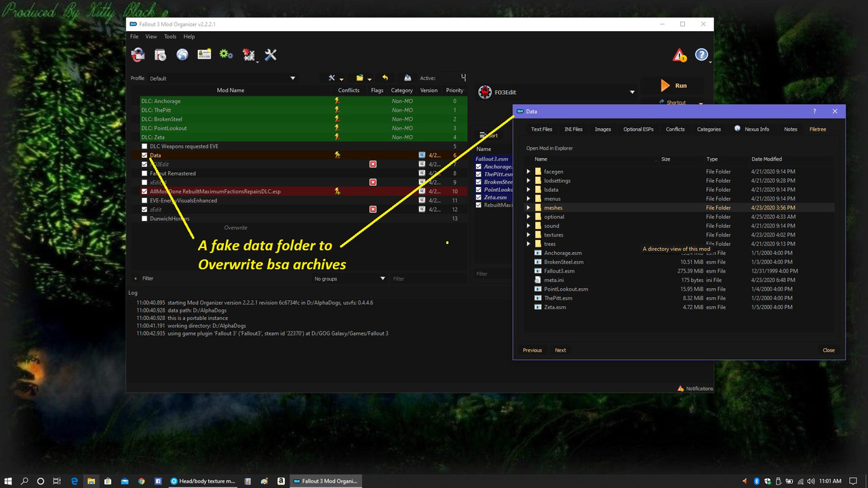Open File Explorer from the taskbar
The width and height of the screenshot is (868, 488).
(91, 481)
